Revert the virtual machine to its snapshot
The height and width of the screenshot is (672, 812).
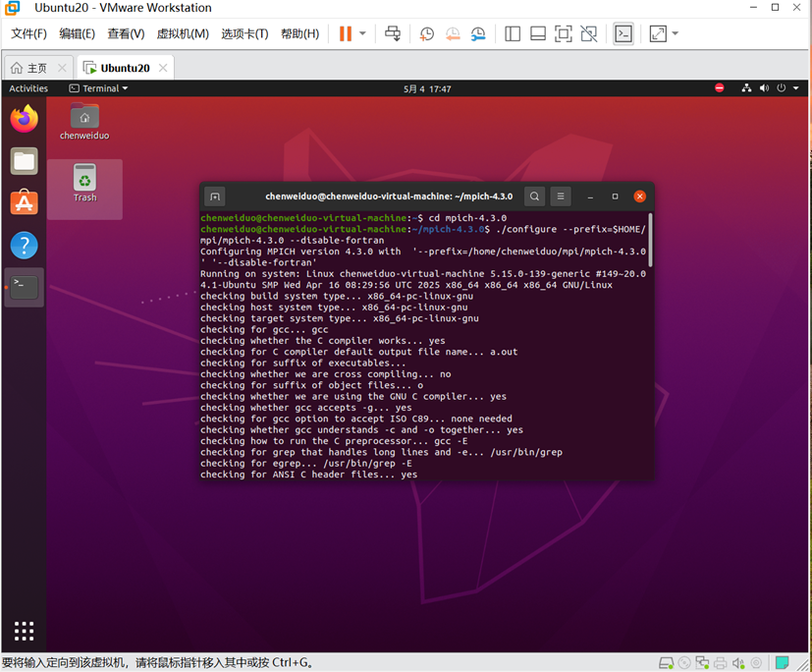point(453,34)
